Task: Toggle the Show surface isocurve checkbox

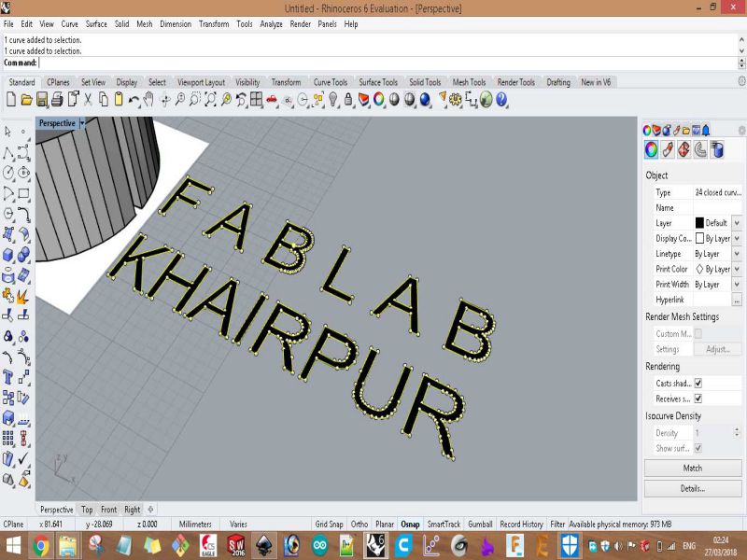Action: [x=698, y=448]
